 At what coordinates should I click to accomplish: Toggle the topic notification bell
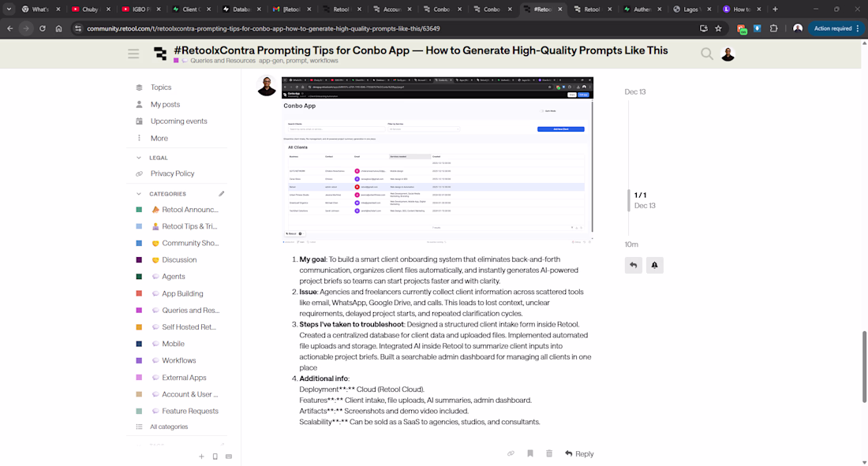(x=654, y=265)
